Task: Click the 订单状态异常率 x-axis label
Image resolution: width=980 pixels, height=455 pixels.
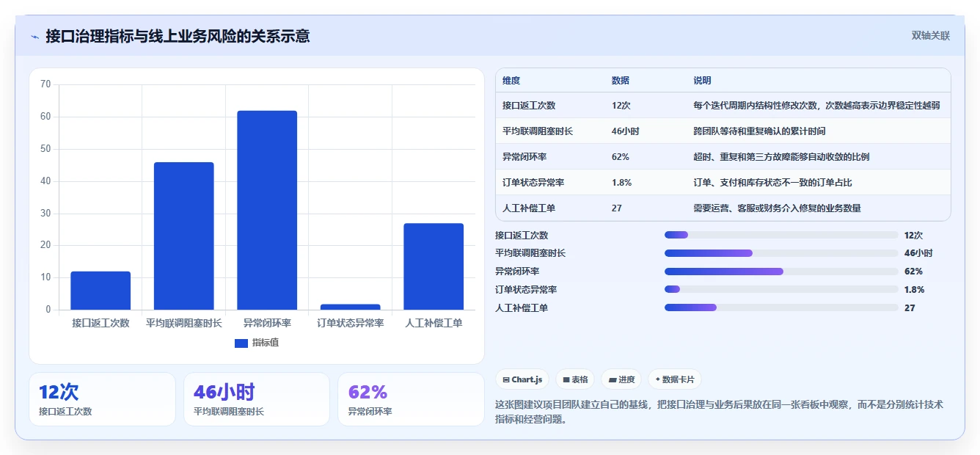Action: [x=350, y=323]
